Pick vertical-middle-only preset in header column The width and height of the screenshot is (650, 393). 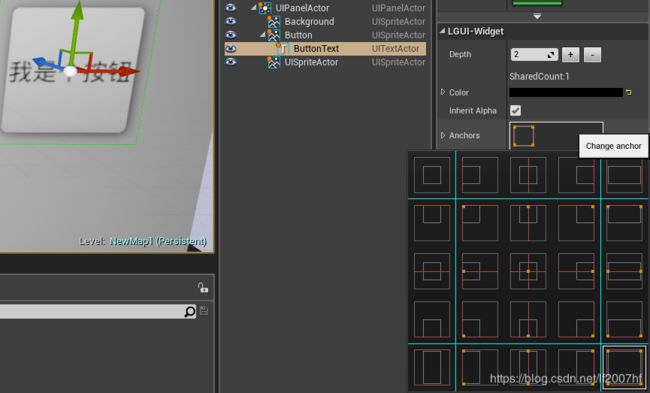coord(432,271)
